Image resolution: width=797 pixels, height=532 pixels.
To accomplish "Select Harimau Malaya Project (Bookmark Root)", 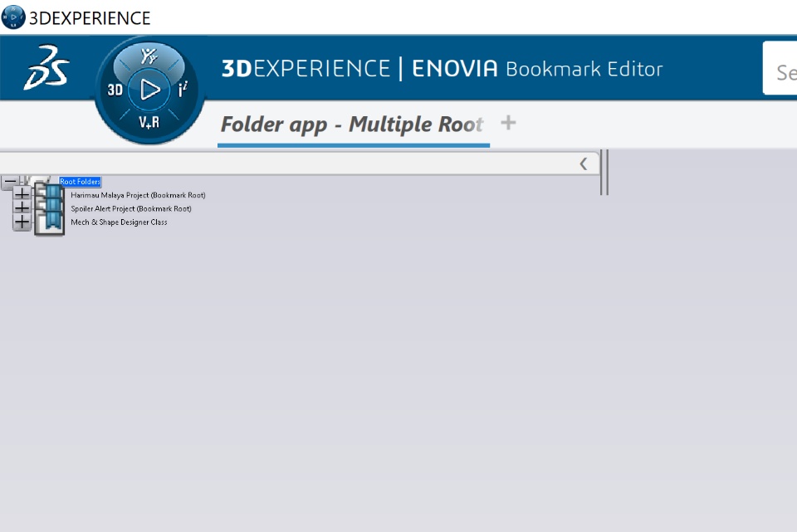I will (x=139, y=195).
